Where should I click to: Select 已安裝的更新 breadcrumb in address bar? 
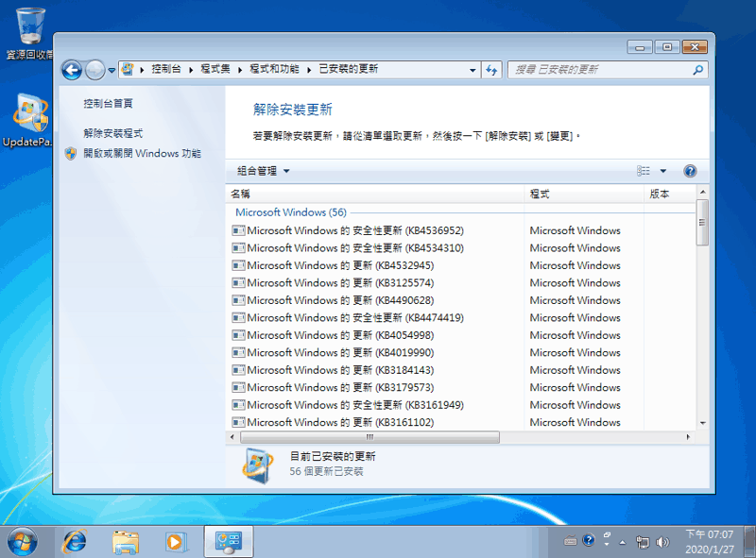tap(348, 69)
